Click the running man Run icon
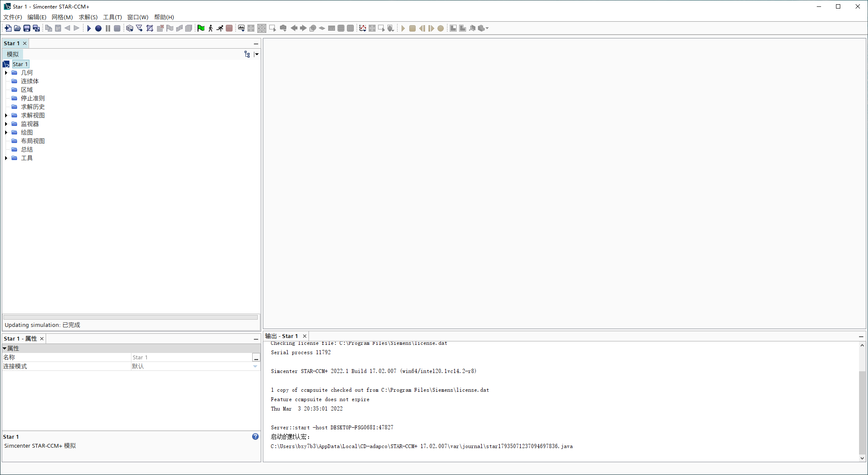 [x=220, y=28]
